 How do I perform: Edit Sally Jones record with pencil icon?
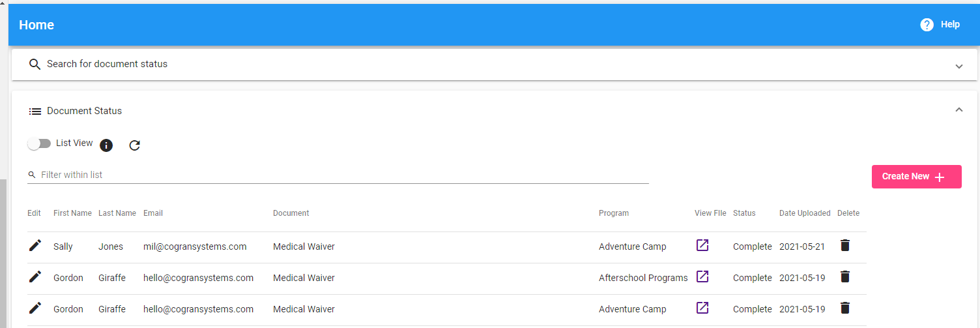[35, 246]
